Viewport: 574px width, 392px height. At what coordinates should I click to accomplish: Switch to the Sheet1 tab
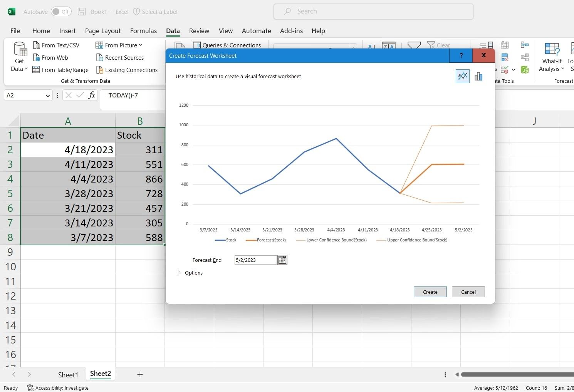coord(68,375)
